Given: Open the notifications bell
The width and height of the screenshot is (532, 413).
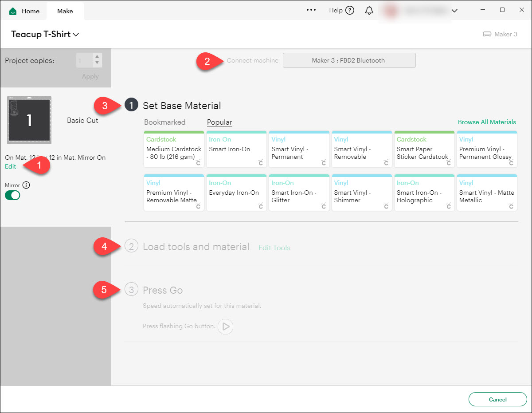Looking at the screenshot, I should coord(369,10).
